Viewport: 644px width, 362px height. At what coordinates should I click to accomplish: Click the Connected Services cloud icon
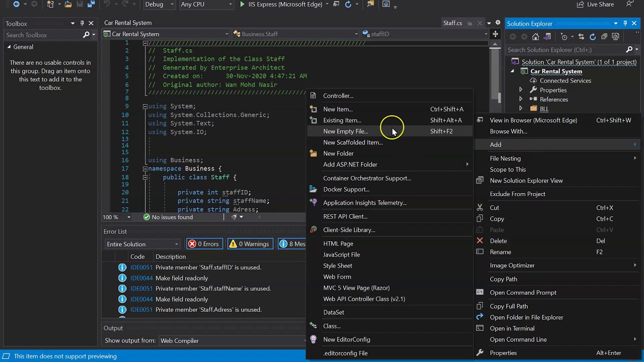click(534, 80)
